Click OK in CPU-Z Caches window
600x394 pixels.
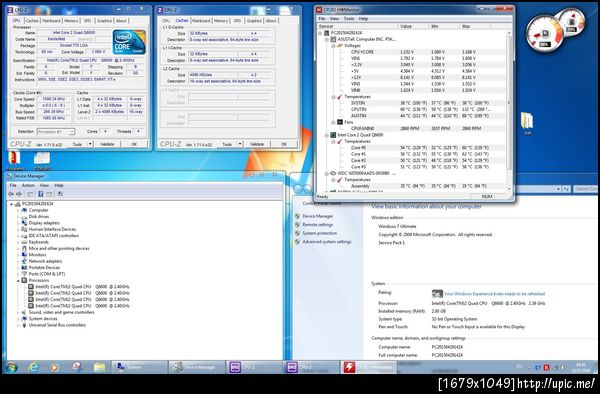click(284, 144)
